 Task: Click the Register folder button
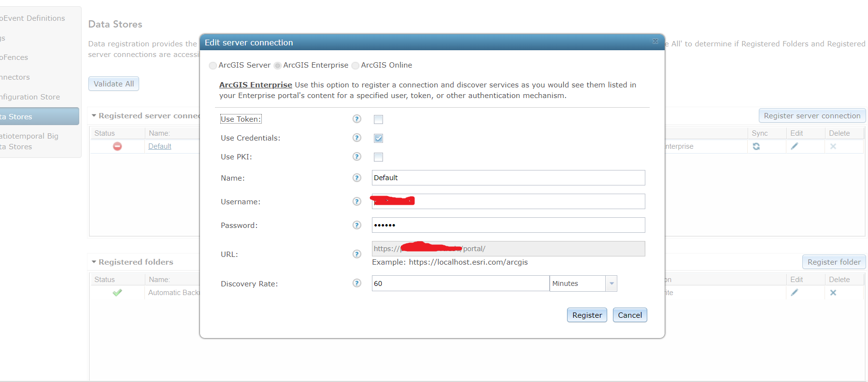834,262
